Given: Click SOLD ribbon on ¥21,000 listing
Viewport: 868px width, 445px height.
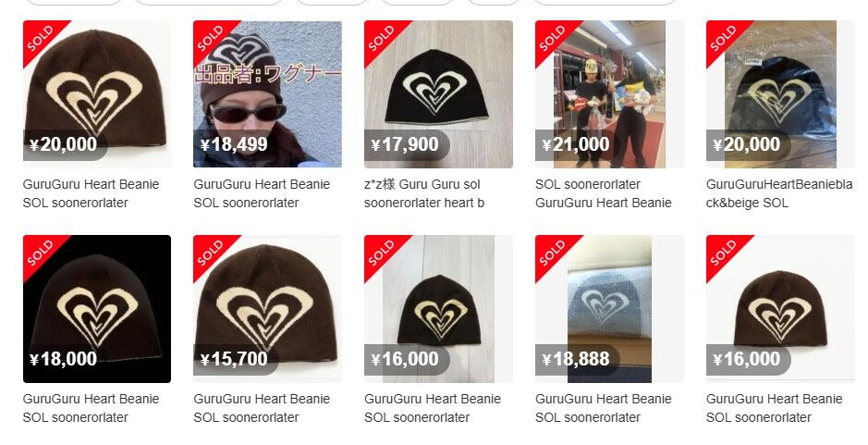Looking at the screenshot, I should coord(552,38).
